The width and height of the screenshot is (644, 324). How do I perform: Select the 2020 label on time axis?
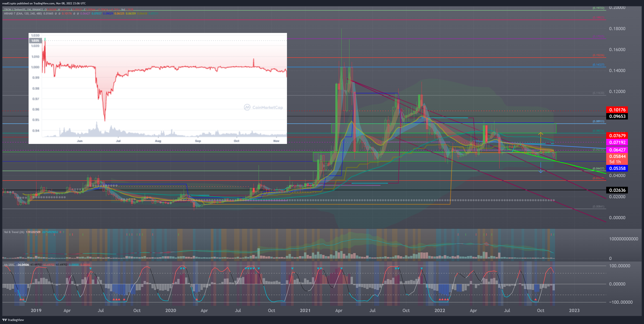click(x=171, y=310)
